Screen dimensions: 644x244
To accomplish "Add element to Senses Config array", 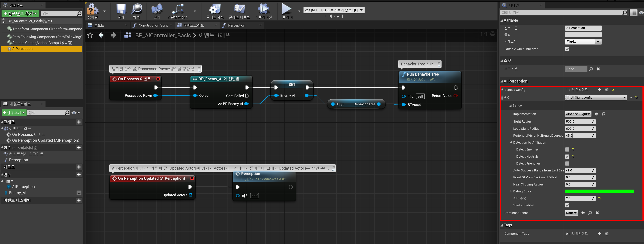I will [x=600, y=89].
